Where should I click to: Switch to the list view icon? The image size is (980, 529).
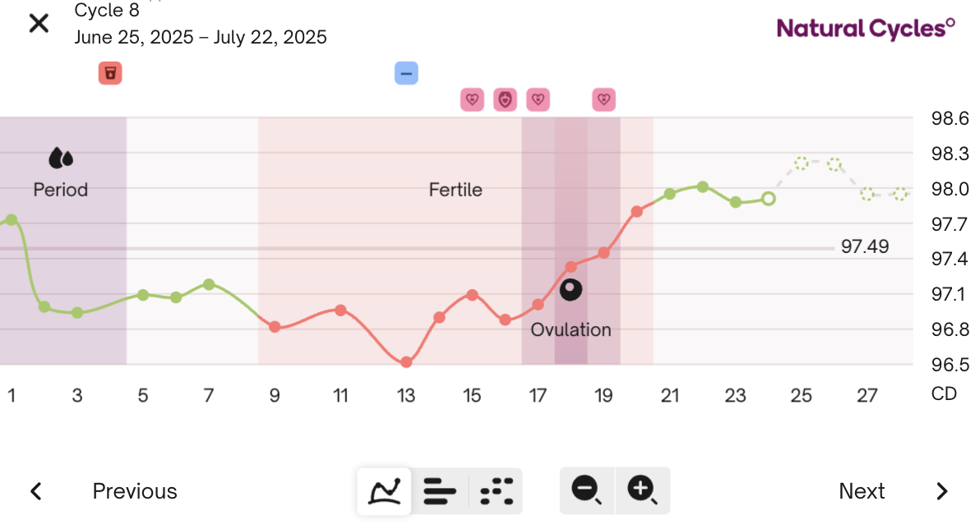[x=441, y=490]
